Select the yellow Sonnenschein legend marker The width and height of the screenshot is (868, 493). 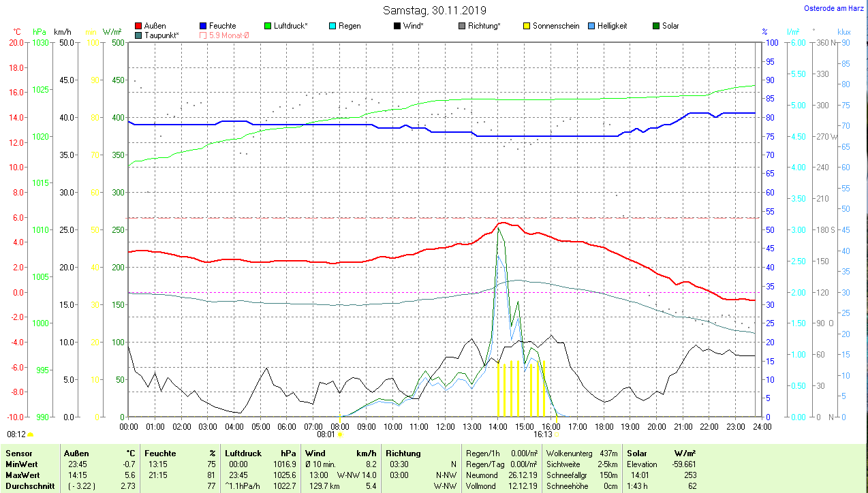click(527, 26)
